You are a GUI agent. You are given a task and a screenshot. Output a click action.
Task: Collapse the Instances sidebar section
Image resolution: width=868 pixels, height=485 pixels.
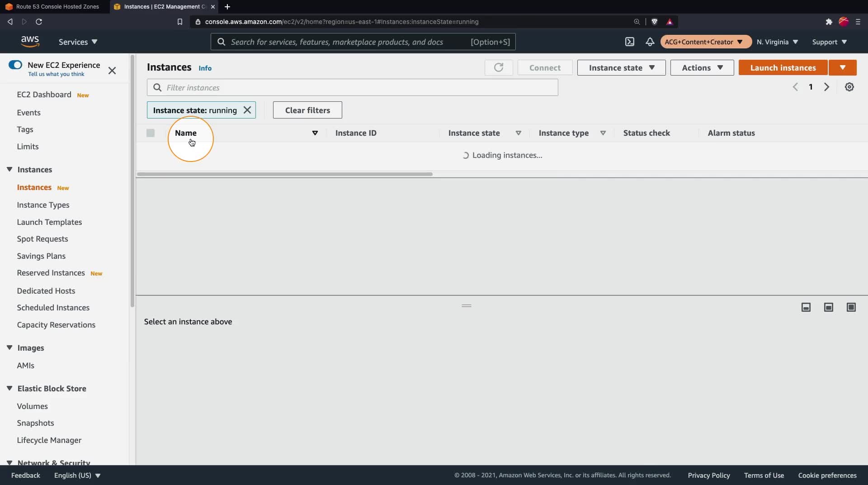[x=9, y=169]
